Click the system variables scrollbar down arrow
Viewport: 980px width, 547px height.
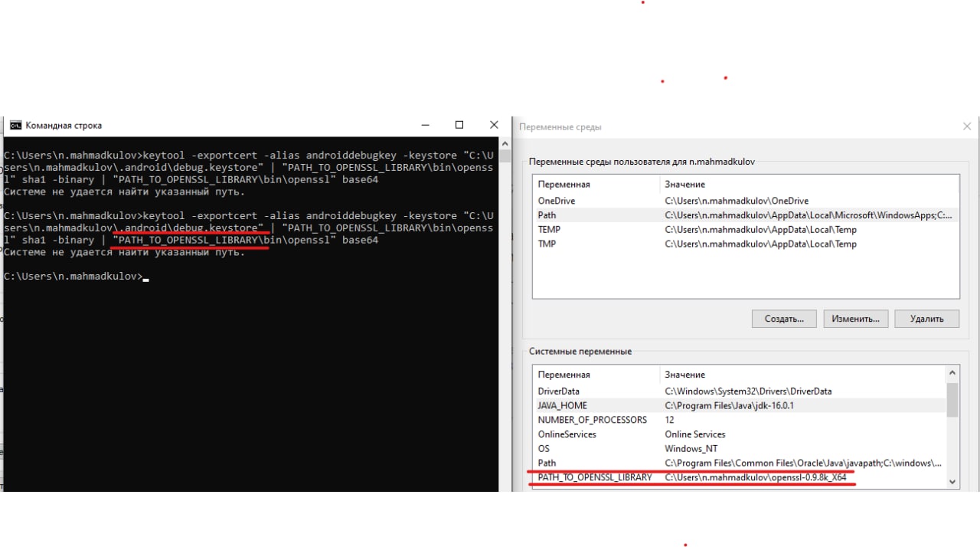[952, 481]
